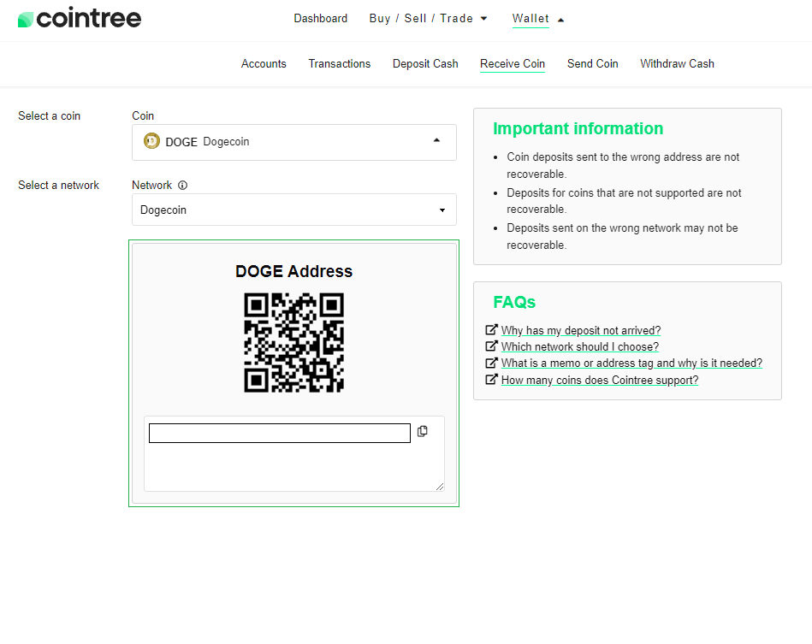Screen dimensions: 812x644
Task: Click the Buy / Sell / Trade caret arrow
Action: 483,19
